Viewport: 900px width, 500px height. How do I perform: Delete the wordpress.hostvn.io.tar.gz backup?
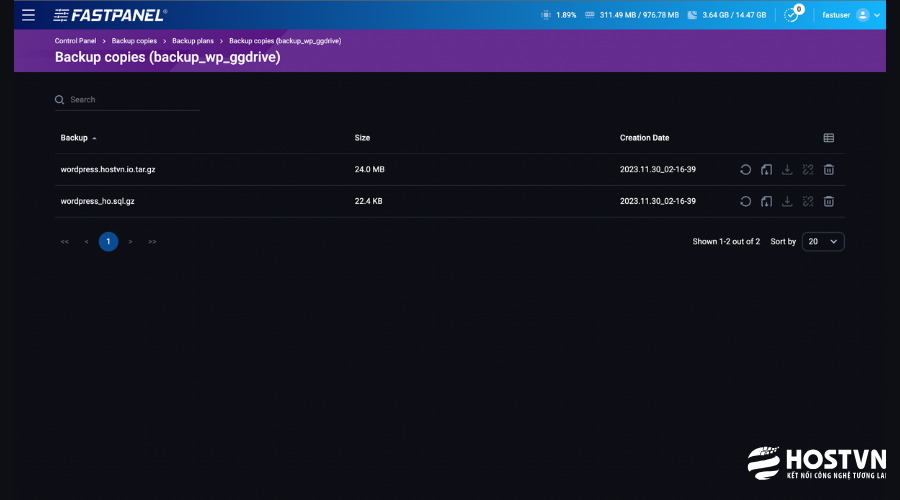click(828, 169)
